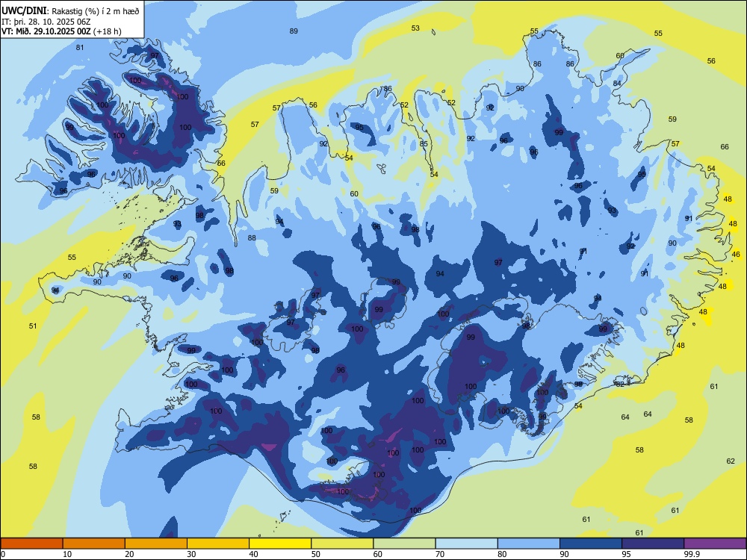Click the 20–30 legend color swatch

(x=156, y=544)
